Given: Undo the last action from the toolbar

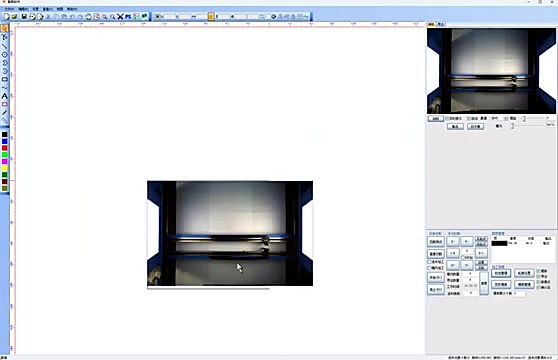Looking at the screenshot, I should click(x=72, y=16).
